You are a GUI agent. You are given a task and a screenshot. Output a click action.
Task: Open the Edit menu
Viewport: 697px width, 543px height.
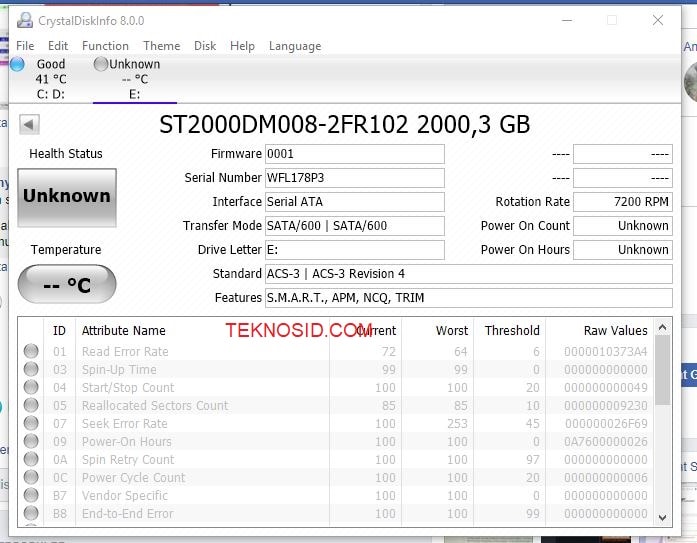(58, 46)
